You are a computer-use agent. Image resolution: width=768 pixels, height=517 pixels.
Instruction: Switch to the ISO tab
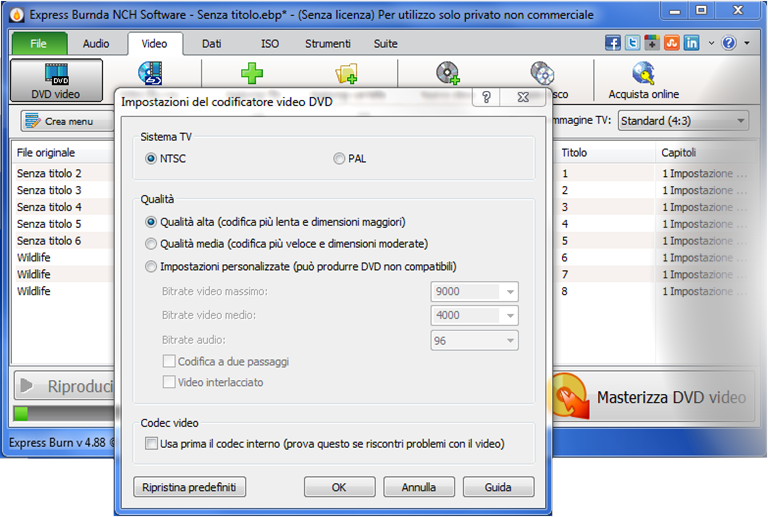click(x=269, y=44)
